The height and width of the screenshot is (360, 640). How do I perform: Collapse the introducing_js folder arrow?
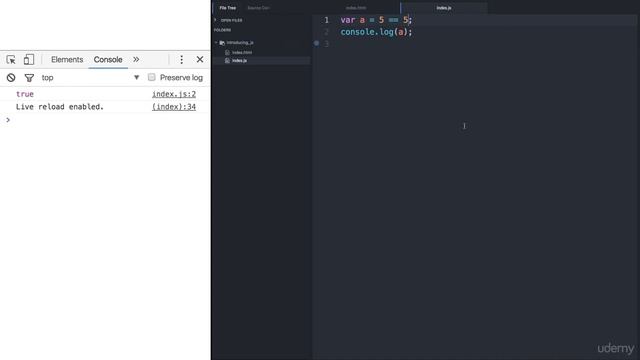pos(216,42)
